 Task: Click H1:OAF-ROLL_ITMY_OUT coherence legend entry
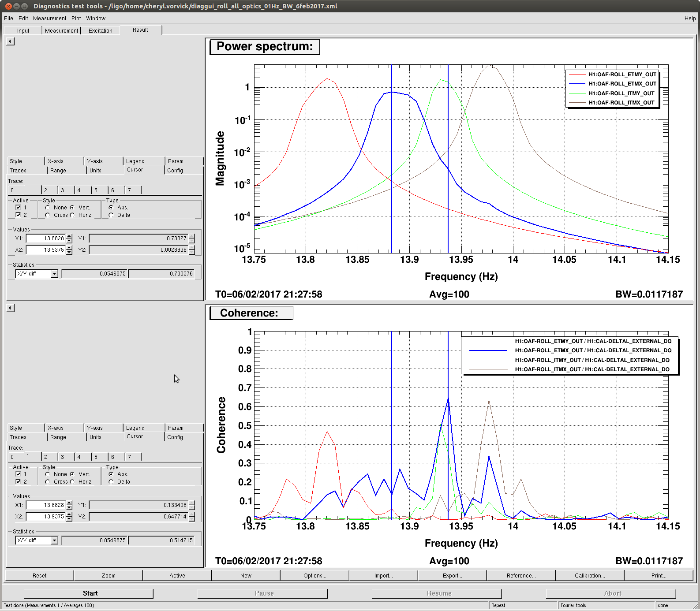point(570,360)
